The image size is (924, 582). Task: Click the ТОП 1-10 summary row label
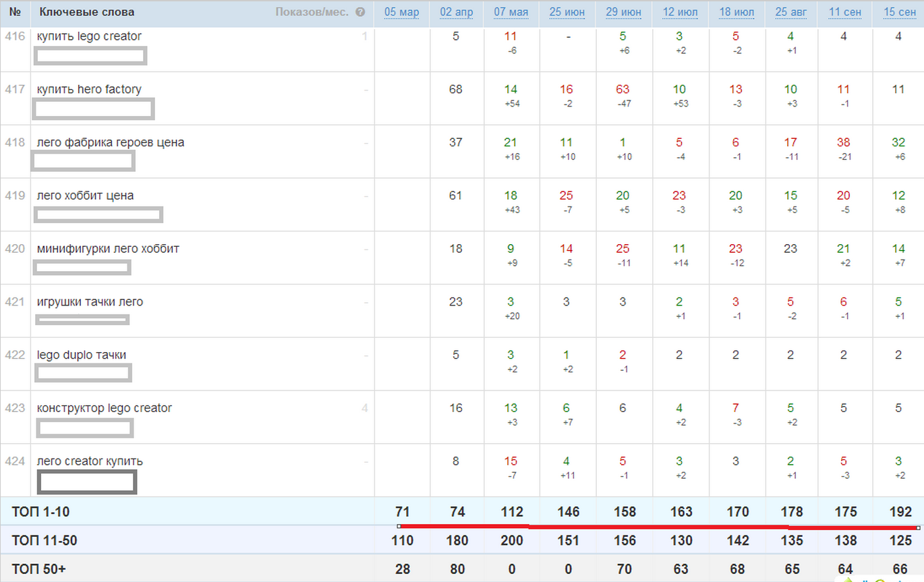pyautogui.click(x=40, y=512)
